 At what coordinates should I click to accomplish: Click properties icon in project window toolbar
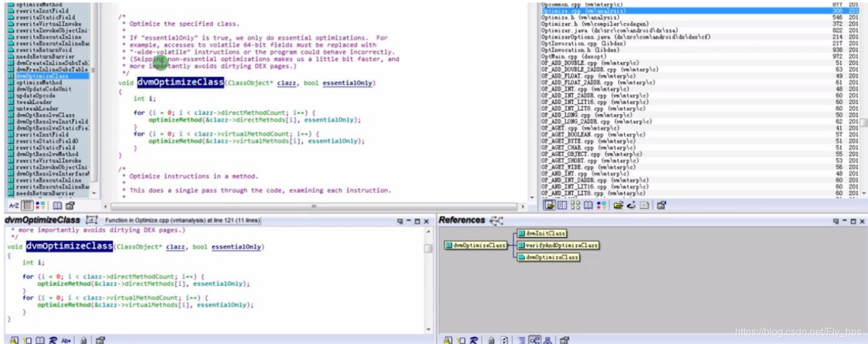(x=661, y=205)
